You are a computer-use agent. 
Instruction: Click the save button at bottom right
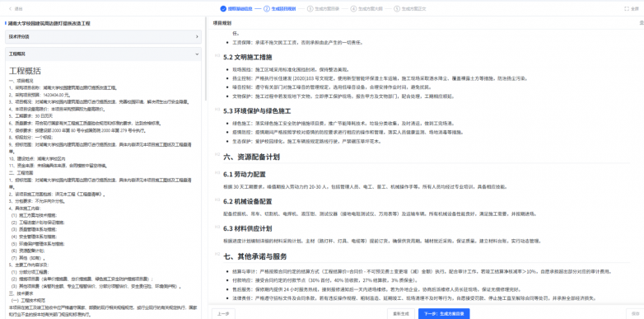(635, 314)
